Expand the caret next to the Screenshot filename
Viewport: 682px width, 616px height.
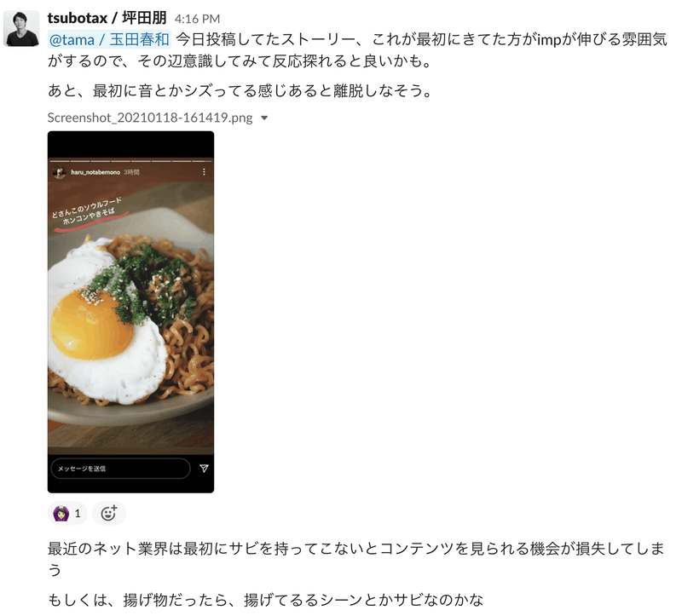[264, 118]
